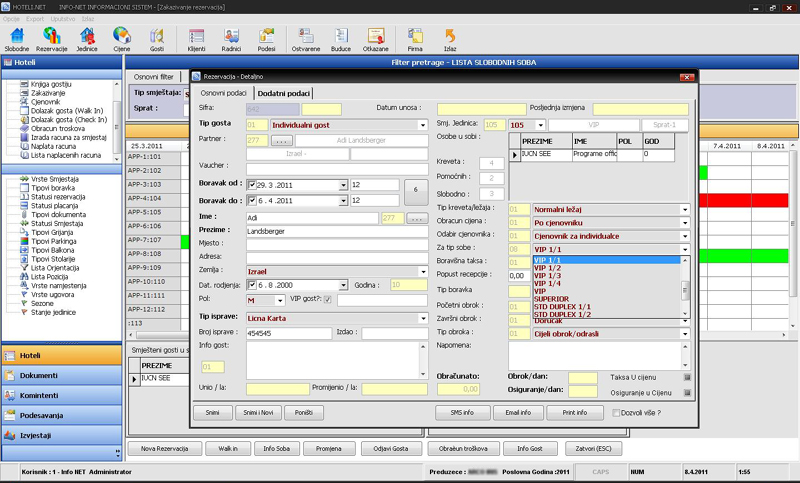Click the Broj isprave input field
This screenshot has width=800, height=483.
tap(289, 333)
